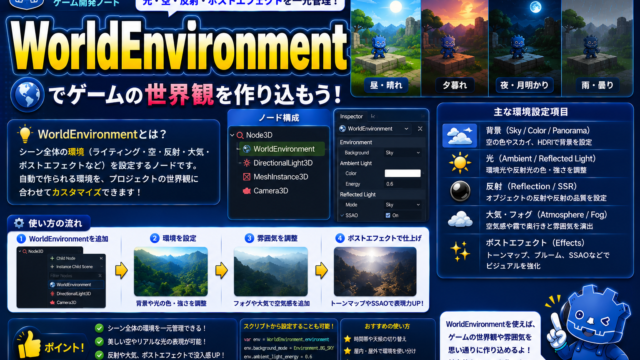Select WorldEnvironment in the node tree

[x=283, y=149]
